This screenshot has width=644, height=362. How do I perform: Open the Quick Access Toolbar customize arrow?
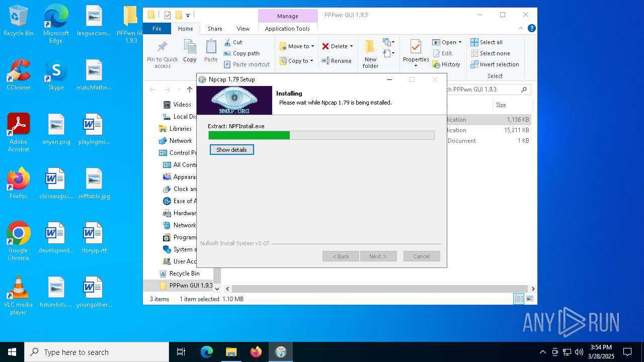click(188, 15)
